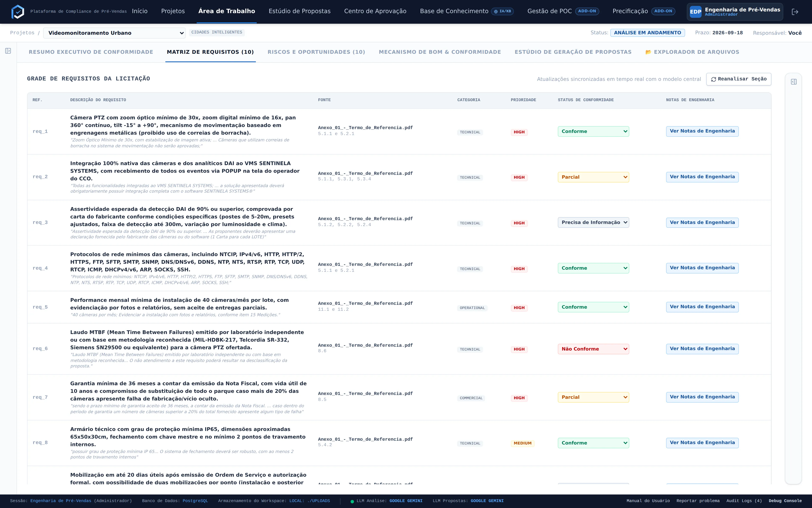Click Engenharia de Pré-Vendas session link

click(x=61, y=501)
